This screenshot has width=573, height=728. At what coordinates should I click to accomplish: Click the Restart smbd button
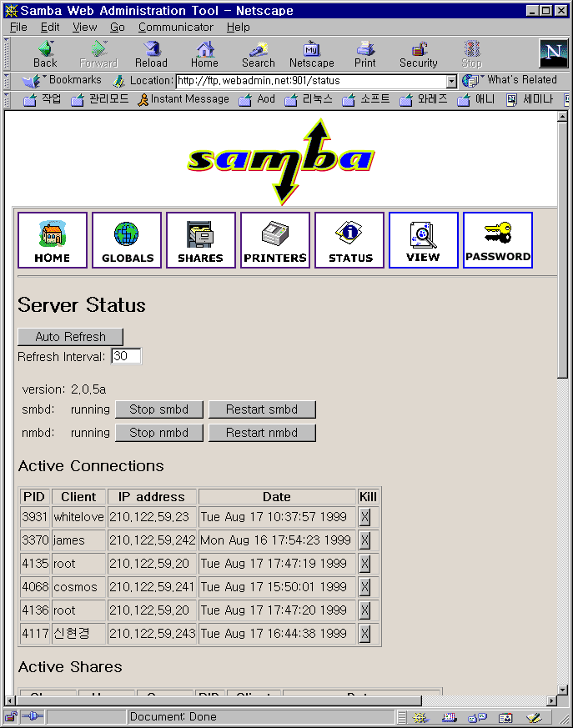tap(262, 409)
